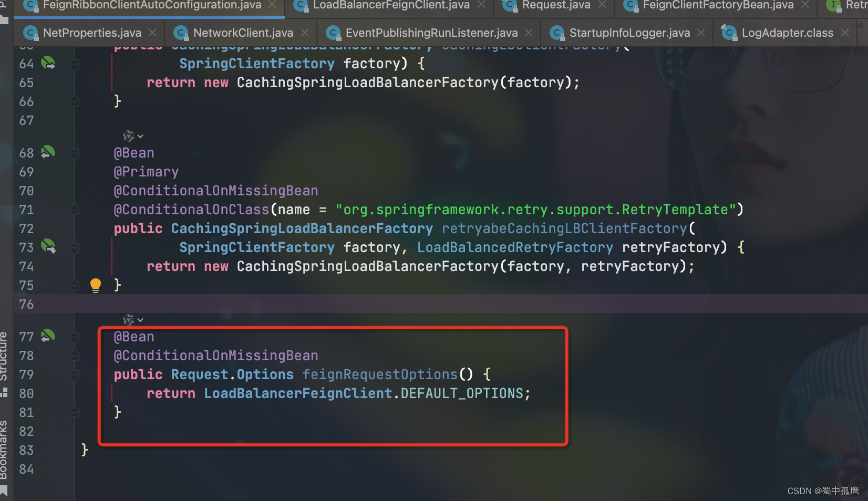Click retryabeCachingLBClientFactory method name
This screenshot has height=501, width=868.
coord(564,228)
